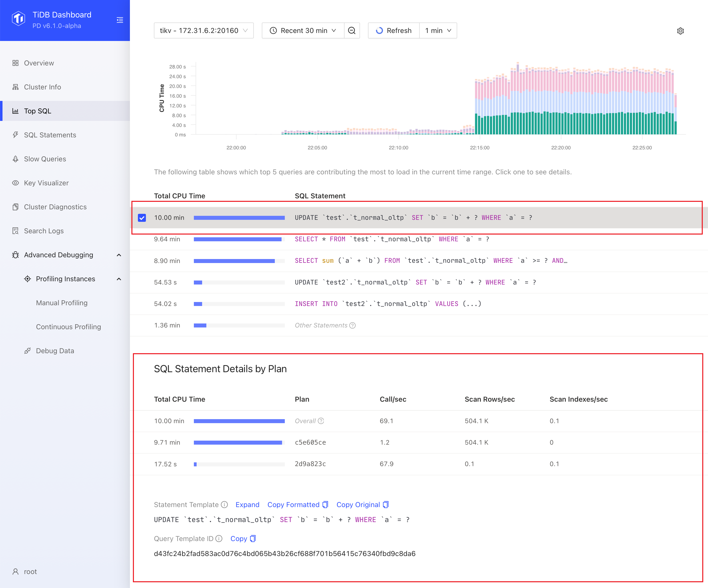
Task: Click the settings gear icon
Action: 680,31
